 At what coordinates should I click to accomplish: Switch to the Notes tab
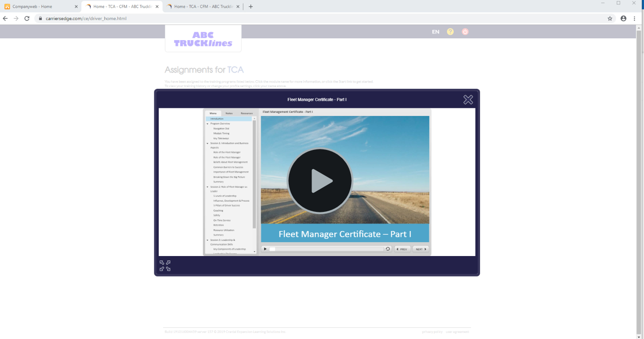(x=229, y=113)
